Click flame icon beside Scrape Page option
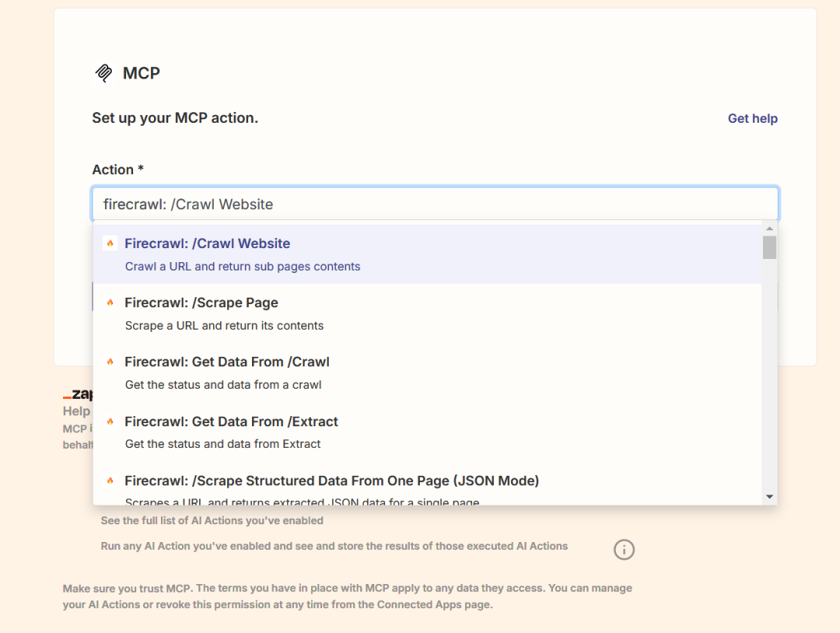This screenshot has width=840, height=633. 110,303
